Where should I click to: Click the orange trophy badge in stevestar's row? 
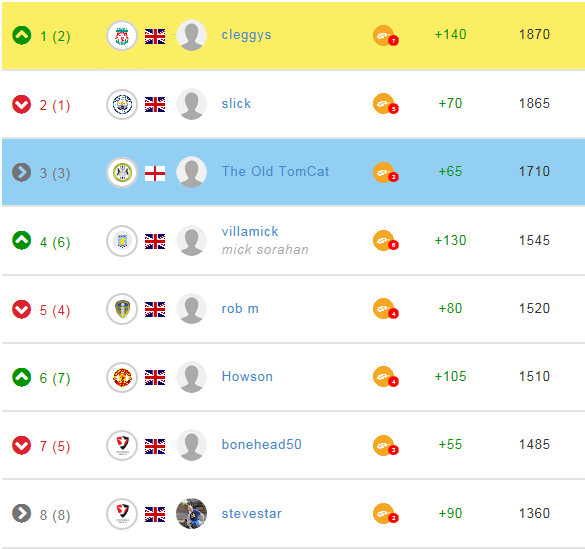(x=385, y=514)
